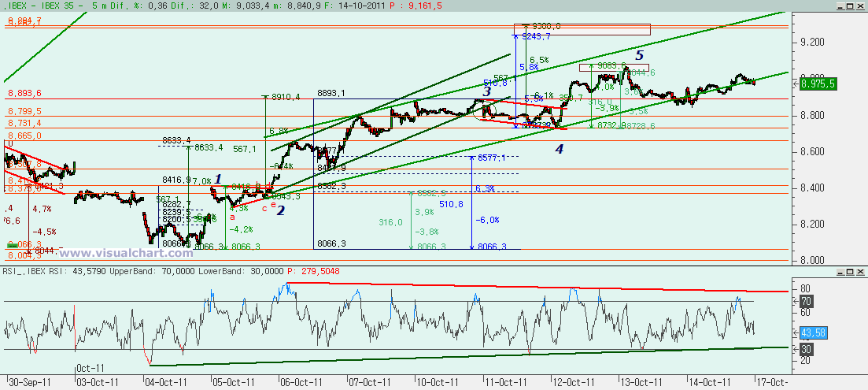The width and height of the screenshot is (868, 390).
Task: Select the 07-Oct-11 date label
Action: tap(370, 382)
